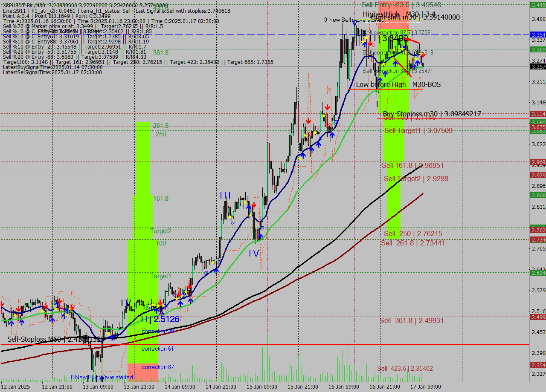Click the 'I V' wave four label
This screenshot has height=392, width=546.
click(x=254, y=253)
